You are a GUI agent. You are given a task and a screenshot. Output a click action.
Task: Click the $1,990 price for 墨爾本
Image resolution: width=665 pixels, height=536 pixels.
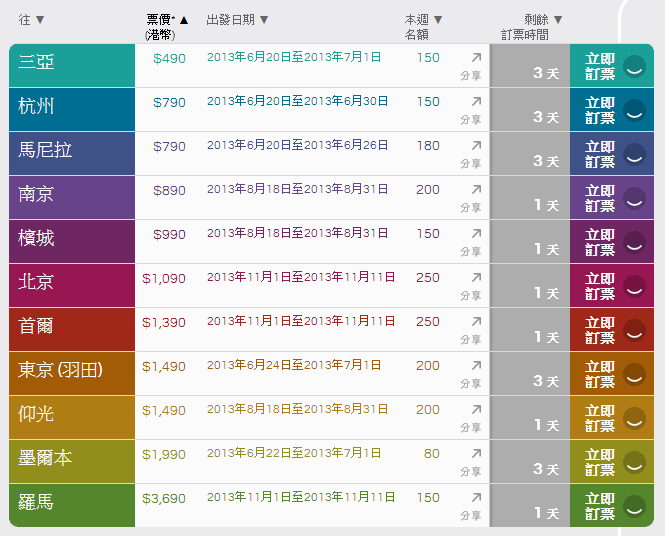tap(164, 455)
